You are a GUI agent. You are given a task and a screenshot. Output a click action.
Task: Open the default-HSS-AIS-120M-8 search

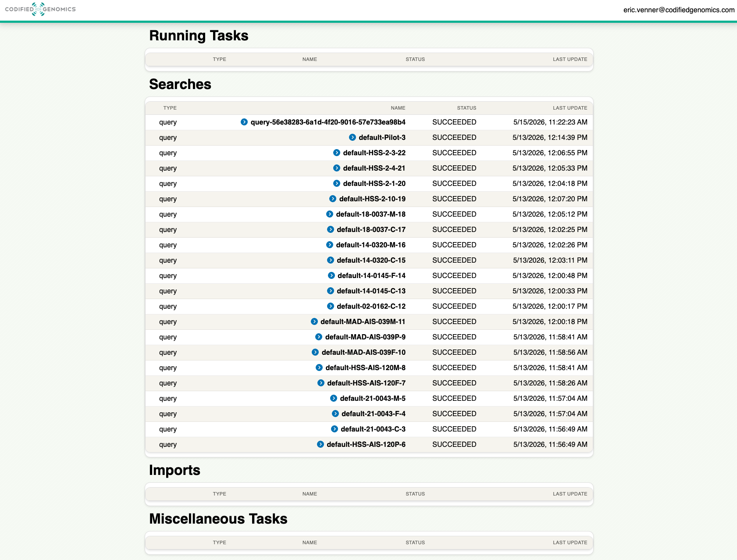pos(365,367)
